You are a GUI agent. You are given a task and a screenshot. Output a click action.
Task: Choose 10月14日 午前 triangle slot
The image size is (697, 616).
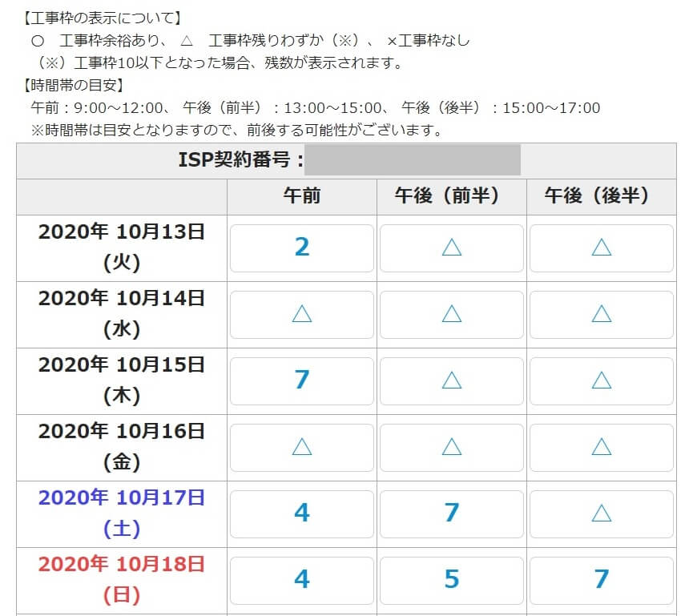click(302, 315)
